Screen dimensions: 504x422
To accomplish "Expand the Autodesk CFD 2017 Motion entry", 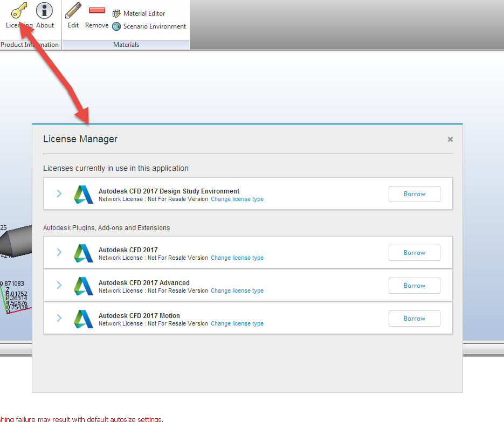I will pos(59,318).
